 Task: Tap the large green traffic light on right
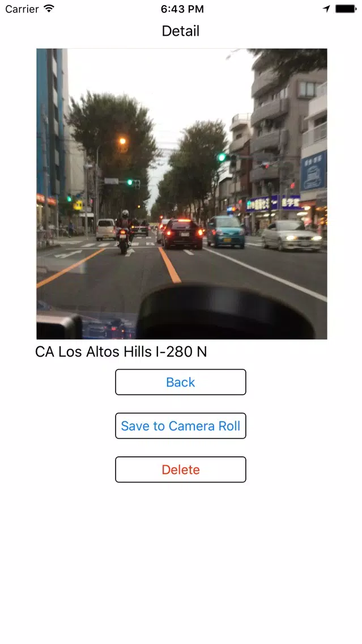point(222,157)
